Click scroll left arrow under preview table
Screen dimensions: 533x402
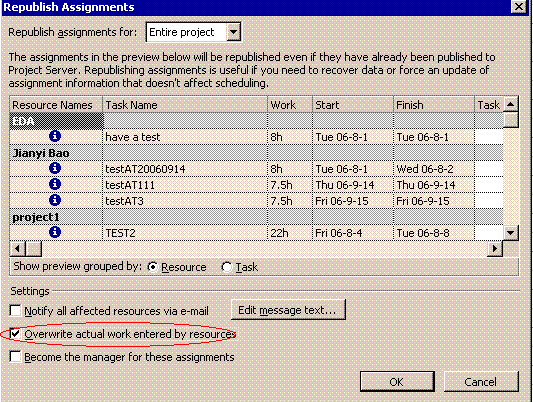[18, 249]
